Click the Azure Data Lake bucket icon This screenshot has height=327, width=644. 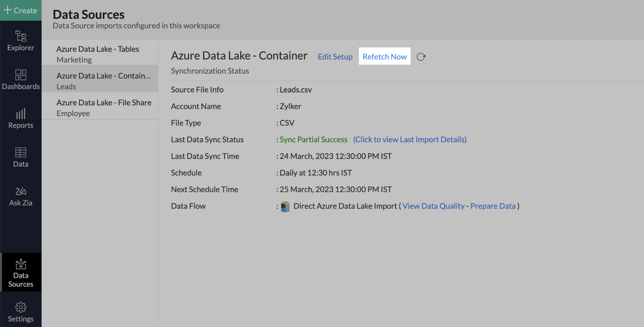(285, 207)
